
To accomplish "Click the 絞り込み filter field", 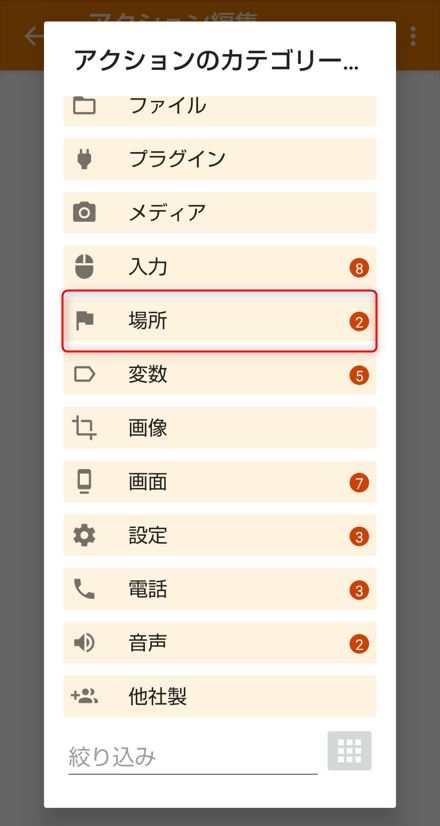I will tap(193, 758).
